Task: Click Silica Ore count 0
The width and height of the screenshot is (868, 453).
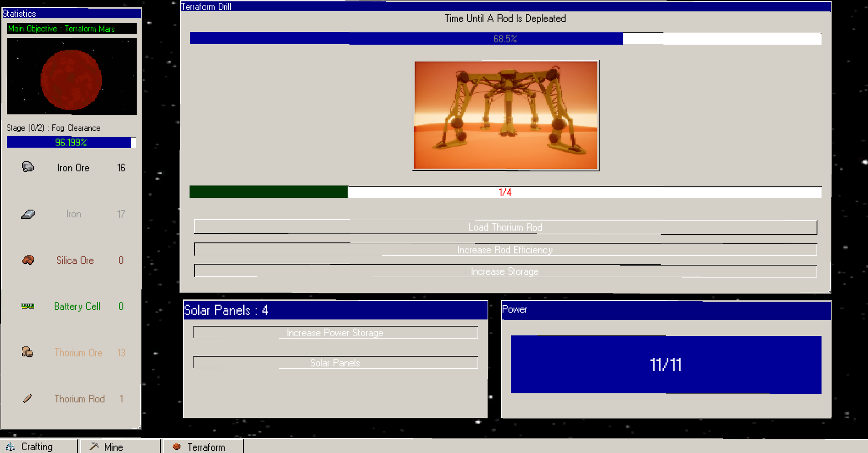Action: coord(121,260)
